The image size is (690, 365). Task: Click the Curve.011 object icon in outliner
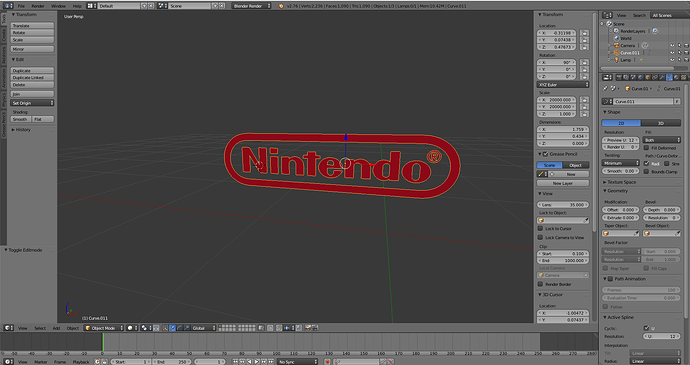point(617,52)
